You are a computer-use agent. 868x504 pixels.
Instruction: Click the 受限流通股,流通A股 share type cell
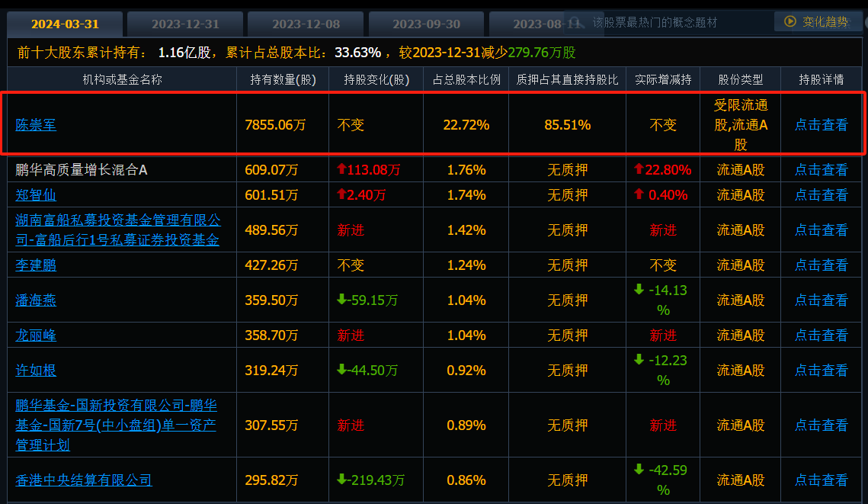coord(741,124)
